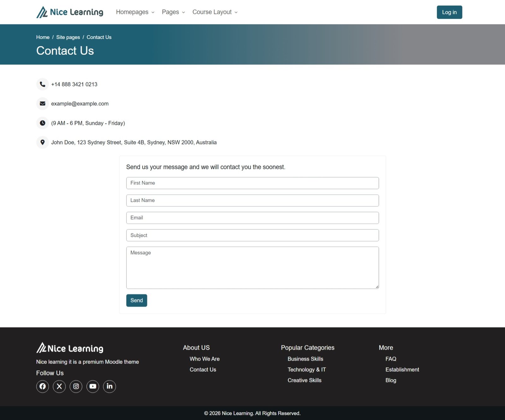The height and width of the screenshot is (420, 505).
Task: Go to Home in the breadcrumb
Action: pyautogui.click(x=43, y=37)
